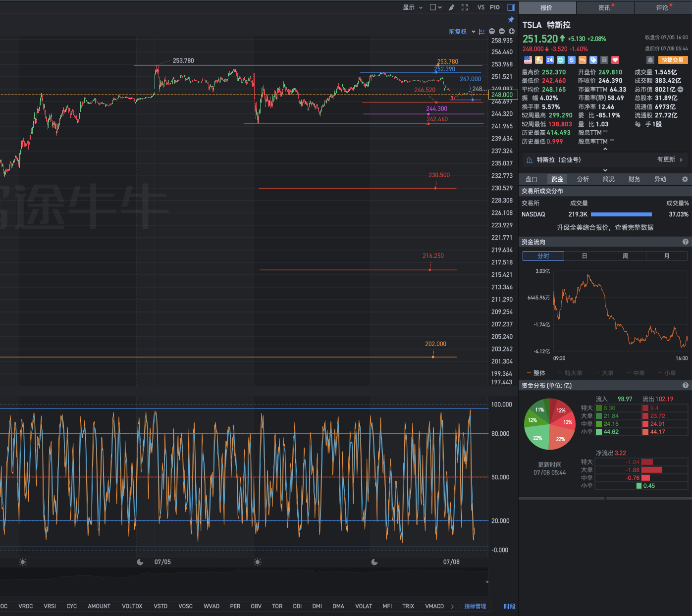Open the 简况 tab
This screenshot has width=692, height=616.
tap(609, 179)
